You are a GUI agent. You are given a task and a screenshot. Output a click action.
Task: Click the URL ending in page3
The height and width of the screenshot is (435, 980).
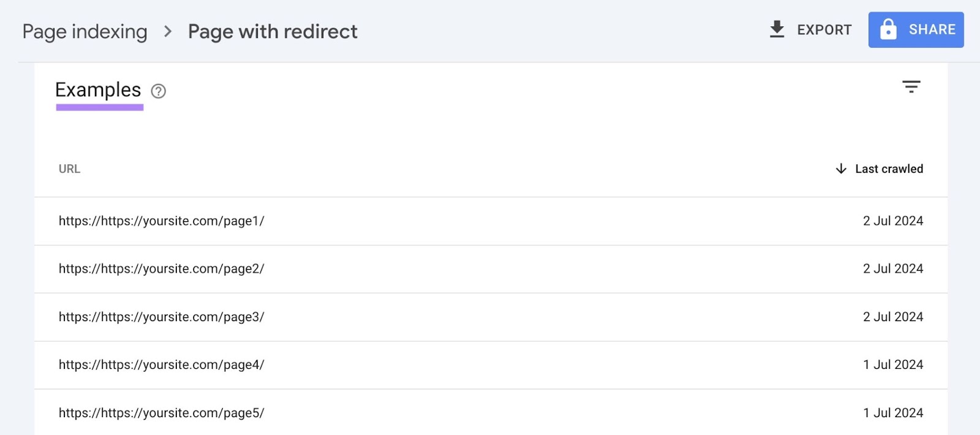(161, 317)
